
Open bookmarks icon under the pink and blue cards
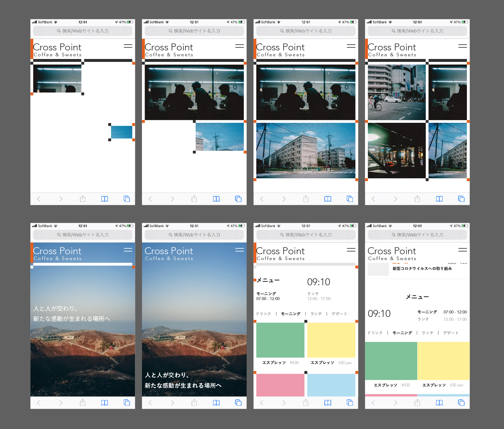coord(327,402)
